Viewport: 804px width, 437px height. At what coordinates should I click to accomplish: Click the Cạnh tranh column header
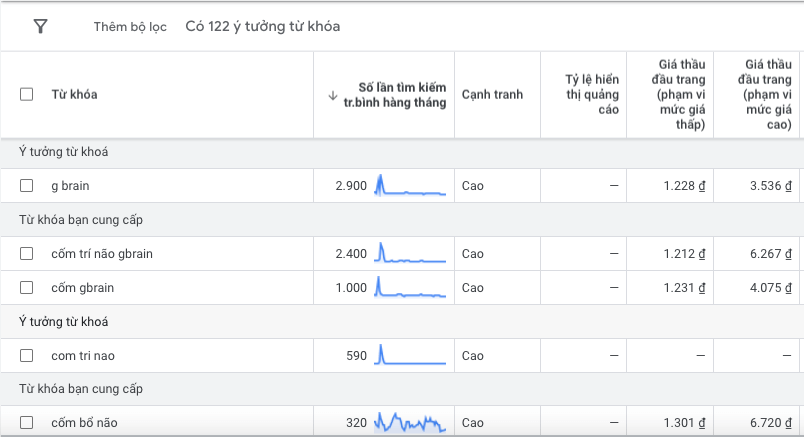coord(492,94)
